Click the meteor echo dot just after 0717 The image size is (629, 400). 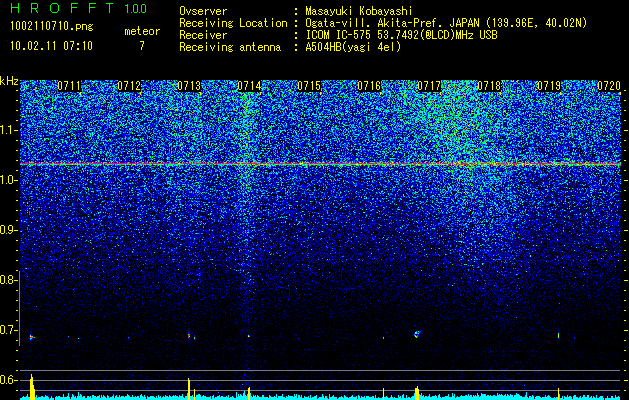pyautogui.click(x=417, y=334)
